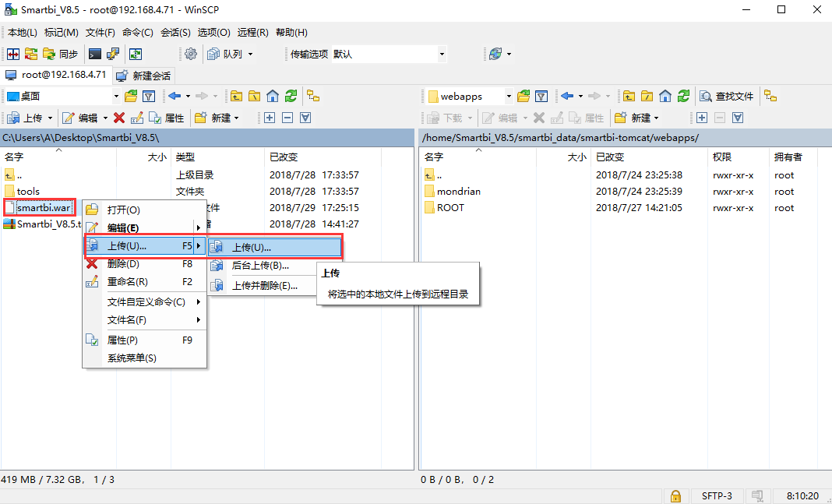
Task: Click remote select files plus icon
Action: pyautogui.click(x=702, y=118)
